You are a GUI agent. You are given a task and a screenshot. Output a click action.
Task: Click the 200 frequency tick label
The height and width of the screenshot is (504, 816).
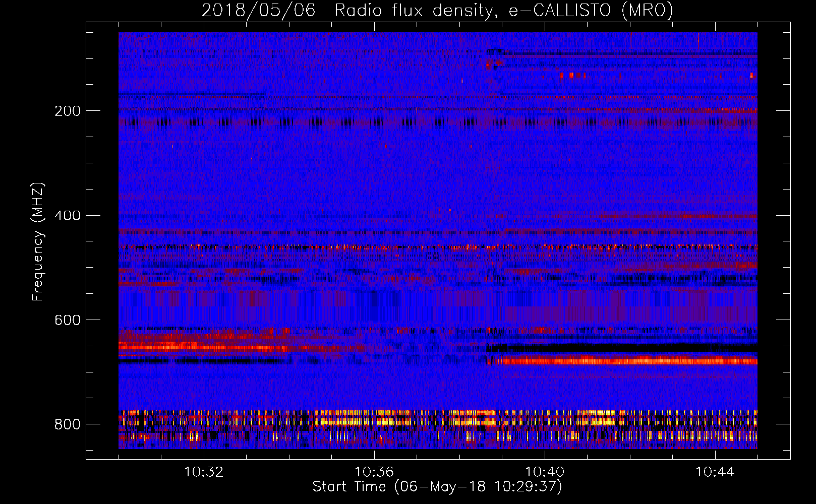point(68,111)
